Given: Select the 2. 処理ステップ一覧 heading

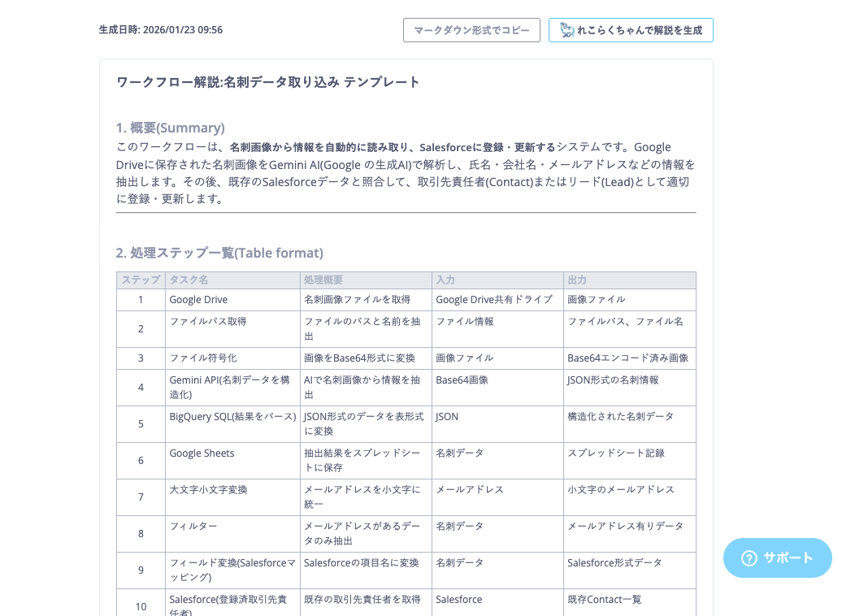Looking at the screenshot, I should [x=219, y=253].
